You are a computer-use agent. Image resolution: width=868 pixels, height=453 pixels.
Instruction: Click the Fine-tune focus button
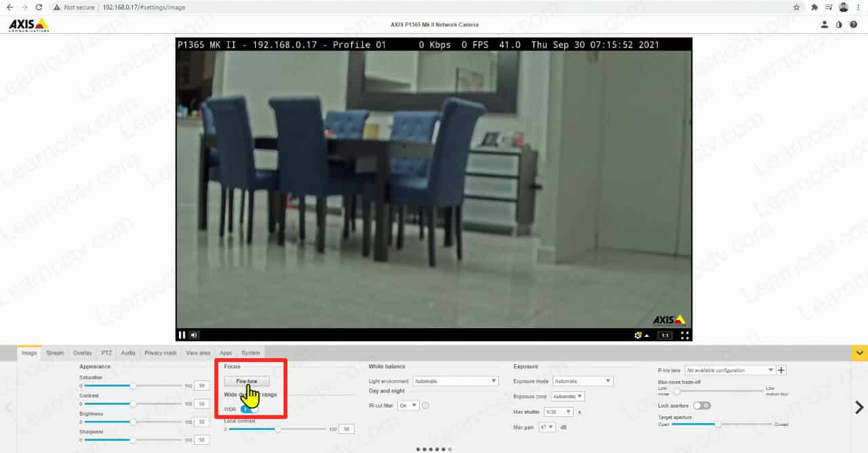coord(247,381)
